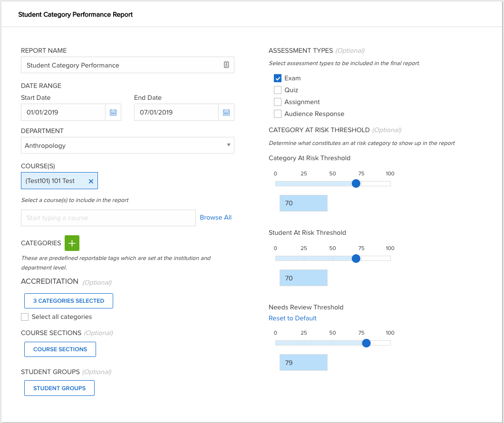The width and height of the screenshot is (504, 423).
Task: Click the text icon in the Report Name field
Action: point(226,65)
